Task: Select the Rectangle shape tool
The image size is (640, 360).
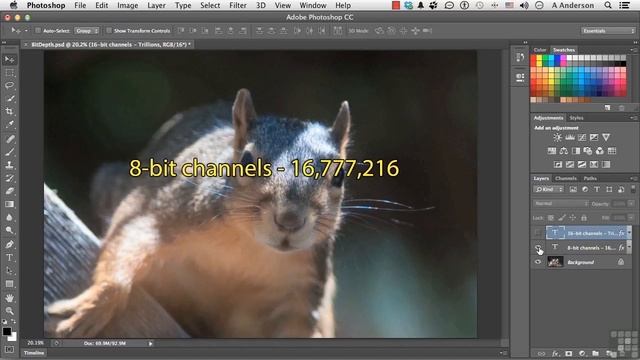Action: [x=9, y=283]
